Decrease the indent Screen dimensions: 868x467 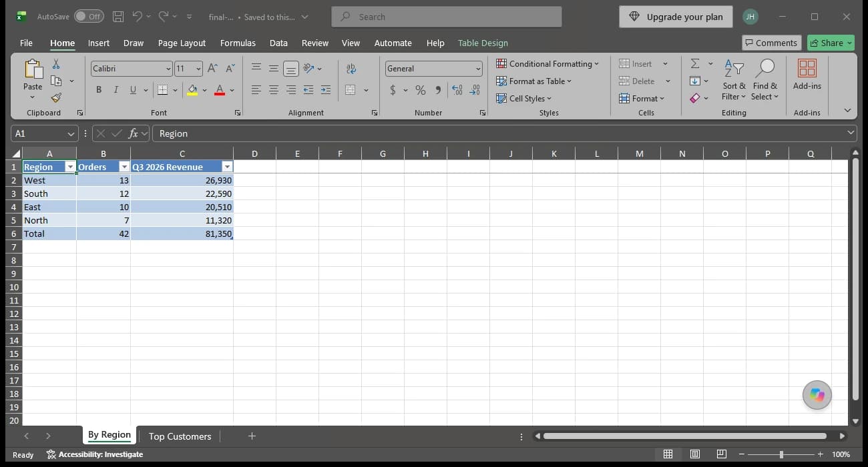(308, 90)
